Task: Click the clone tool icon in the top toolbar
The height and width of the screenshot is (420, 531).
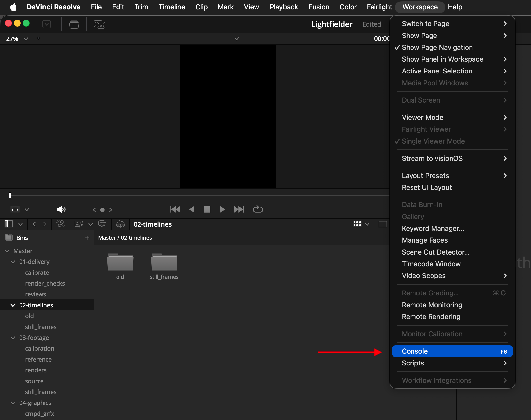Action: pyautogui.click(x=99, y=24)
